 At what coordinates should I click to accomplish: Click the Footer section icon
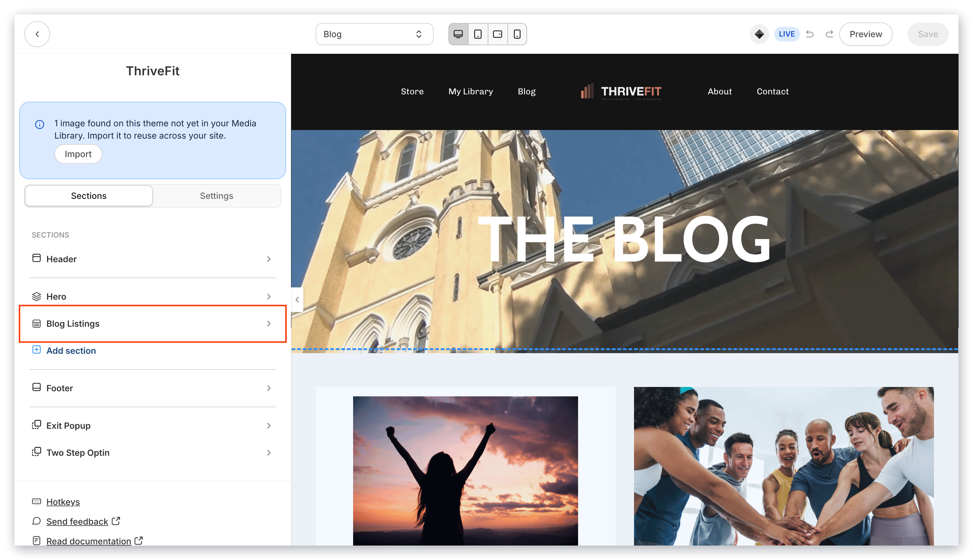pyautogui.click(x=37, y=387)
